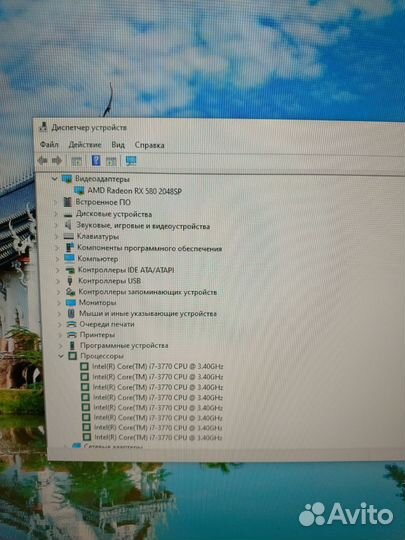Viewport: 405px width, 540px height.
Task: Select the Дисковые устройства label
Action: tap(114, 214)
